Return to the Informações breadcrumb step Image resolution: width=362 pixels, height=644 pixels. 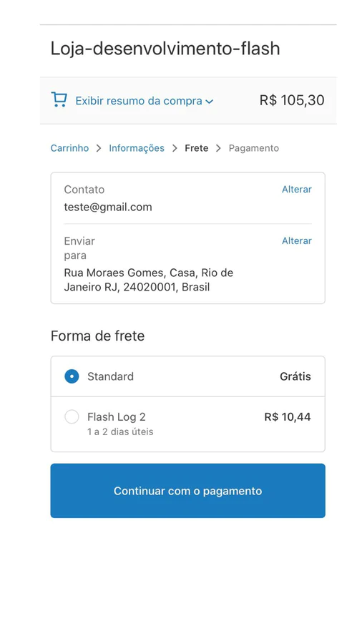click(137, 148)
